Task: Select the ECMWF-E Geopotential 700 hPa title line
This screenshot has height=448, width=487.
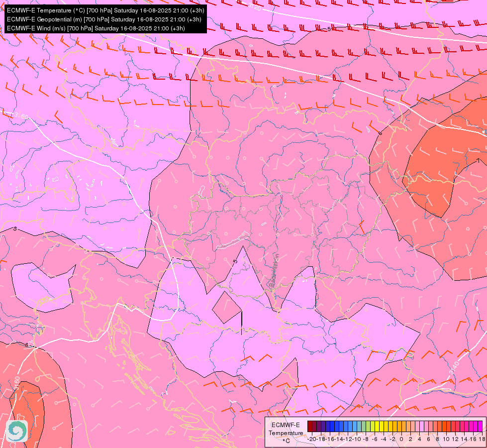Action: pyautogui.click(x=104, y=19)
